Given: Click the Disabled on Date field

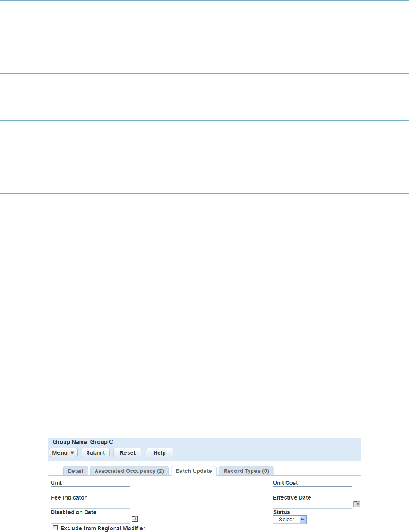Looking at the screenshot, I should tap(91, 520).
